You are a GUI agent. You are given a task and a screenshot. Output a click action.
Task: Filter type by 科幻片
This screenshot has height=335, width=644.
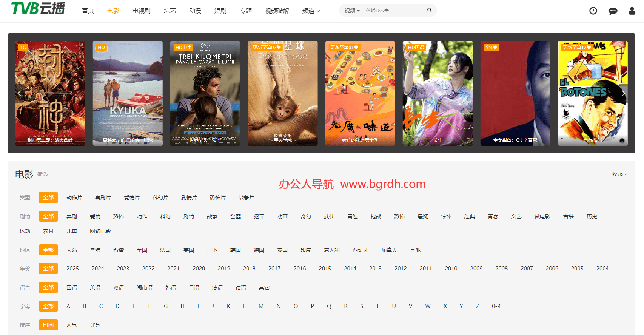tap(160, 198)
